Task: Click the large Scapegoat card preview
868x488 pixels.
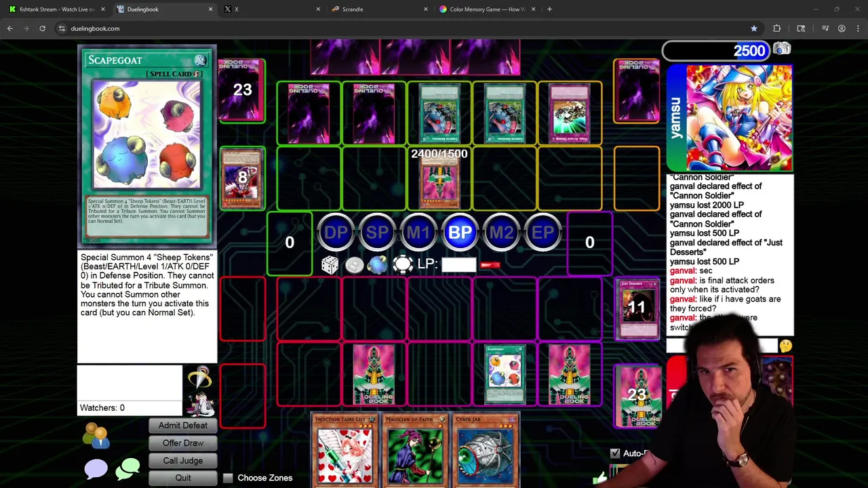Action: click(x=147, y=146)
